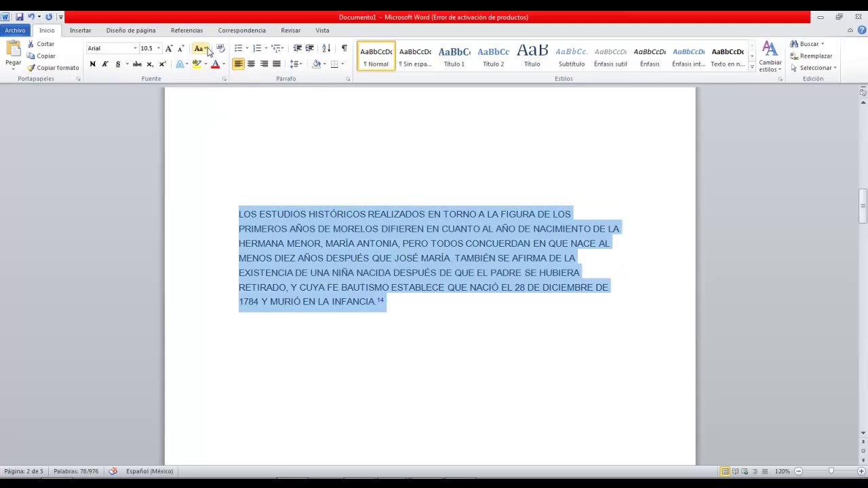Screen dimensions: 868x488
Task: Toggle underline S button
Action: pos(118,64)
